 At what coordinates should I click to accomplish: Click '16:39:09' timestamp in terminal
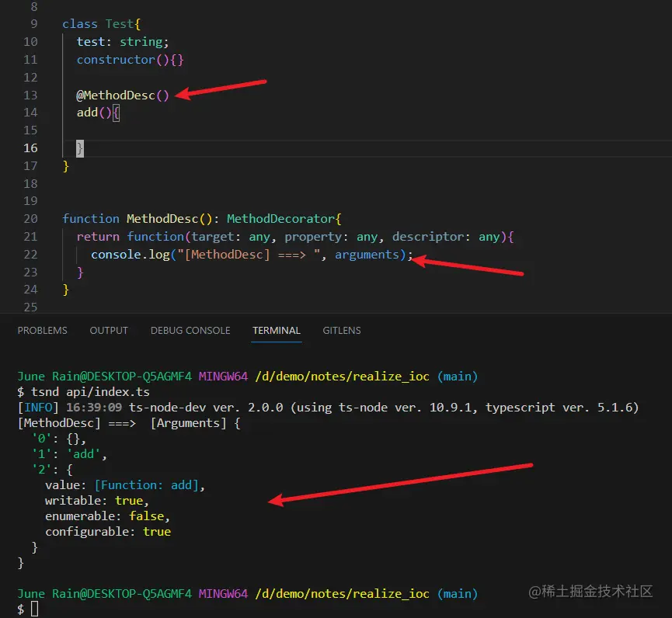pos(94,408)
